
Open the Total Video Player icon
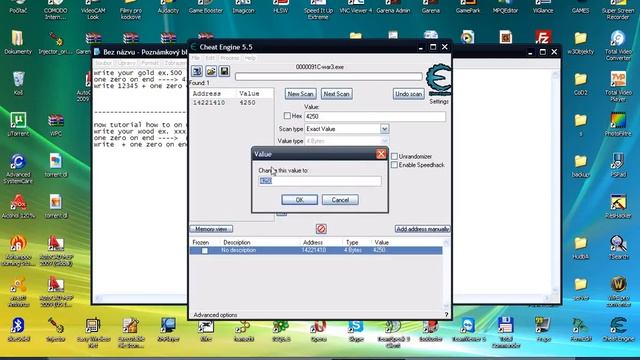point(618,86)
